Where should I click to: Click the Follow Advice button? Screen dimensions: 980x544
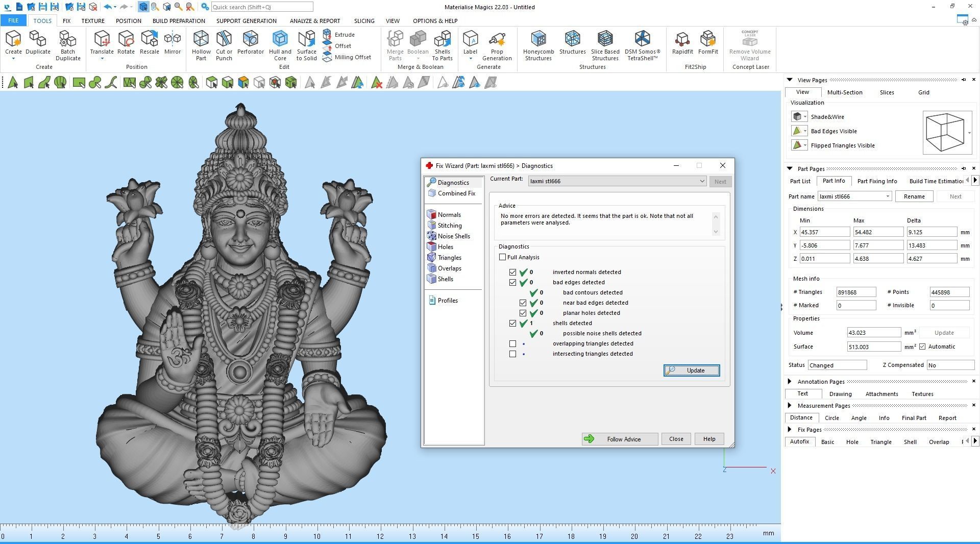(x=619, y=439)
